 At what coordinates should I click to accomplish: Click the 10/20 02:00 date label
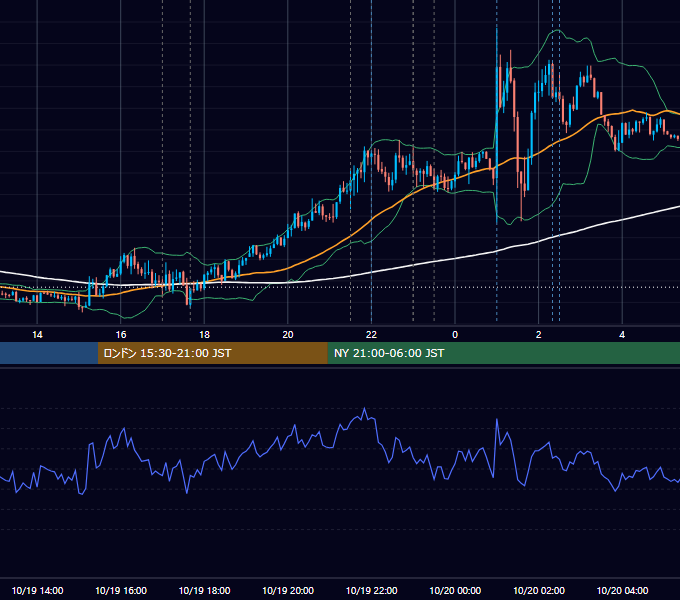click(539, 590)
